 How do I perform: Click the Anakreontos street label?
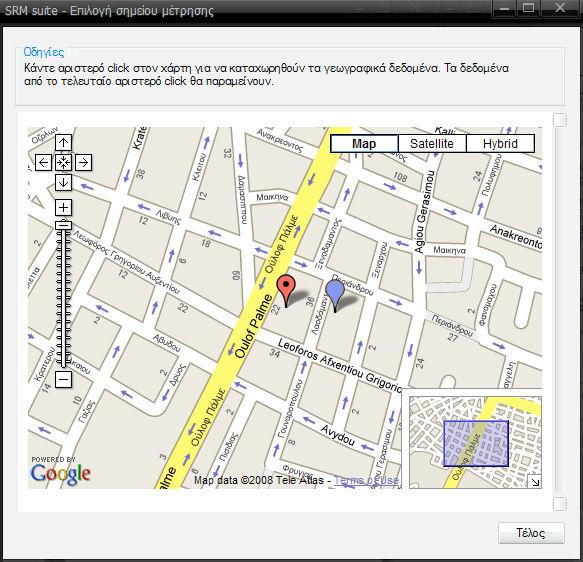(516, 236)
